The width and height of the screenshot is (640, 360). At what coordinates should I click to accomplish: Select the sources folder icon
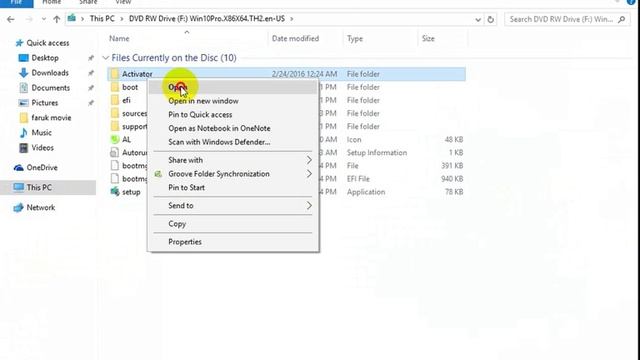(x=115, y=113)
